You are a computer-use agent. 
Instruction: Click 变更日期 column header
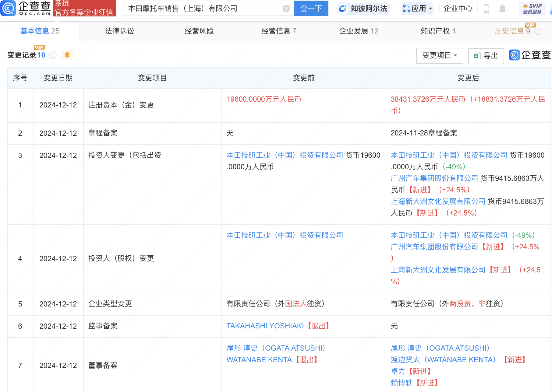coord(58,78)
